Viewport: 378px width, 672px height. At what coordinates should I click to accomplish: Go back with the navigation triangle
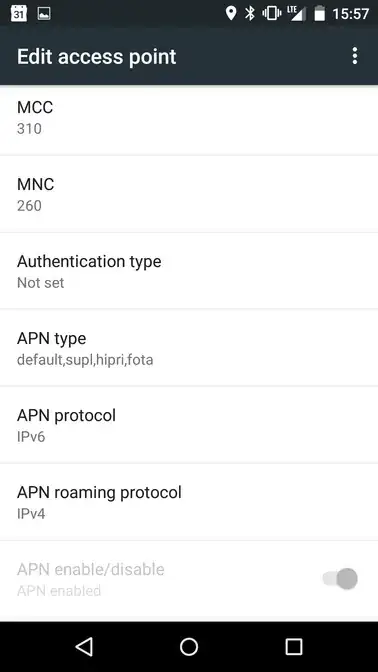84,647
